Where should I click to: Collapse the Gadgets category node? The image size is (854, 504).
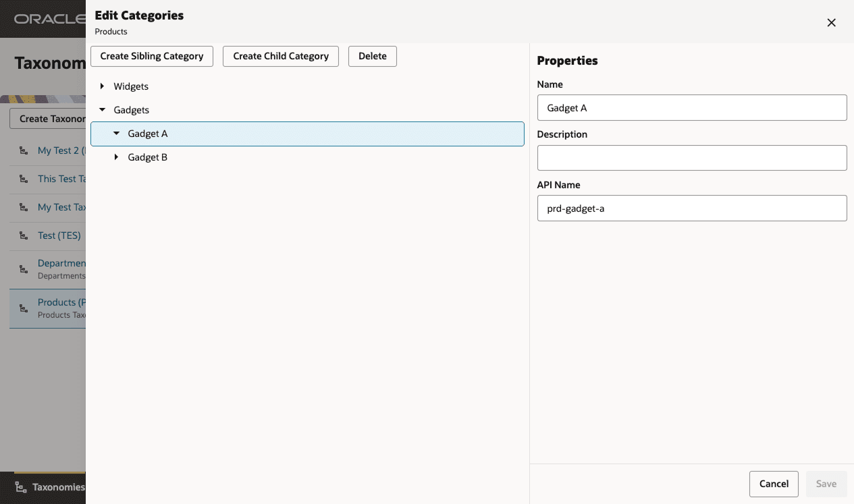click(102, 109)
